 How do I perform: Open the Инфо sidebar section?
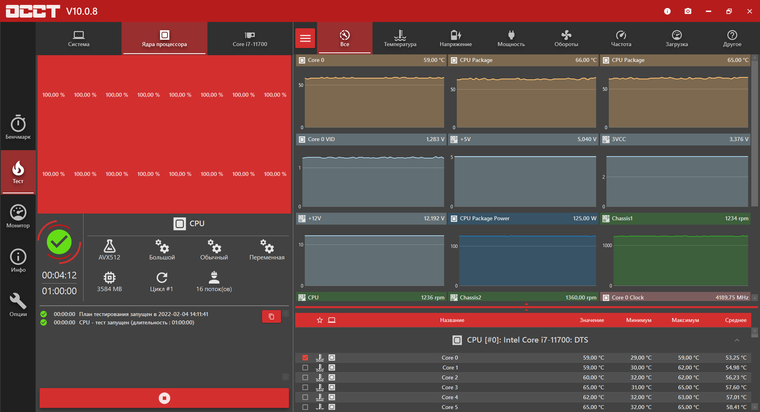18,260
